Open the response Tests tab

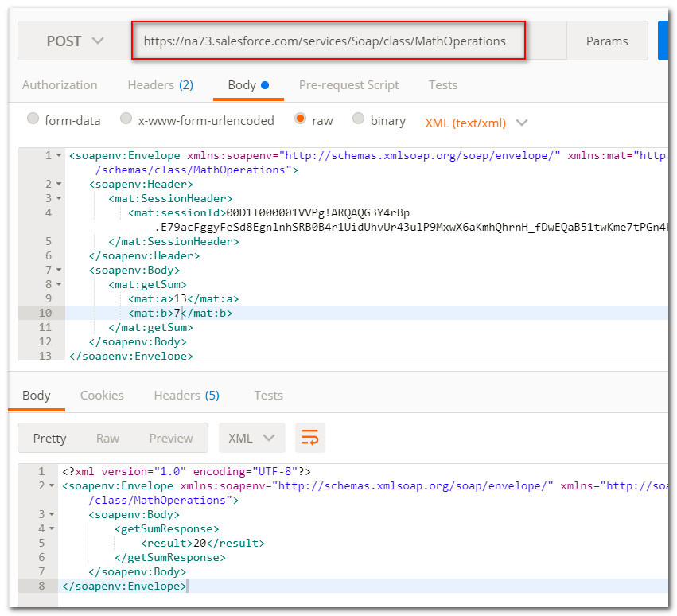click(x=268, y=396)
